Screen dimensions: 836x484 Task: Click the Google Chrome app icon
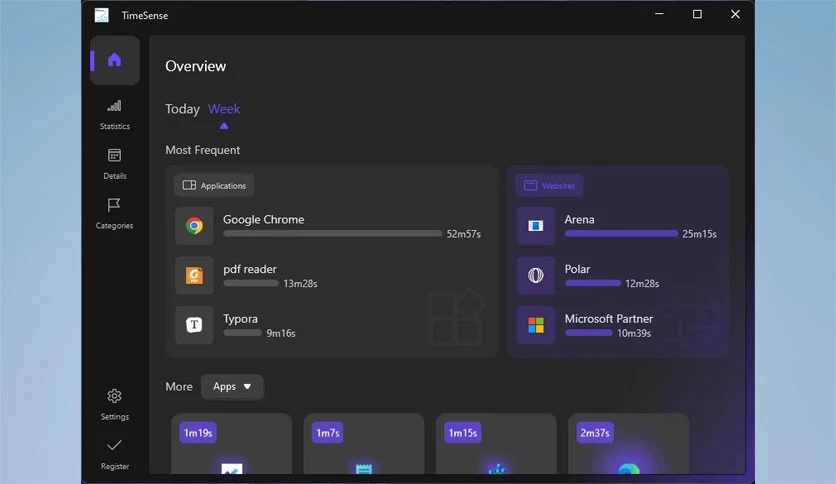pos(195,226)
